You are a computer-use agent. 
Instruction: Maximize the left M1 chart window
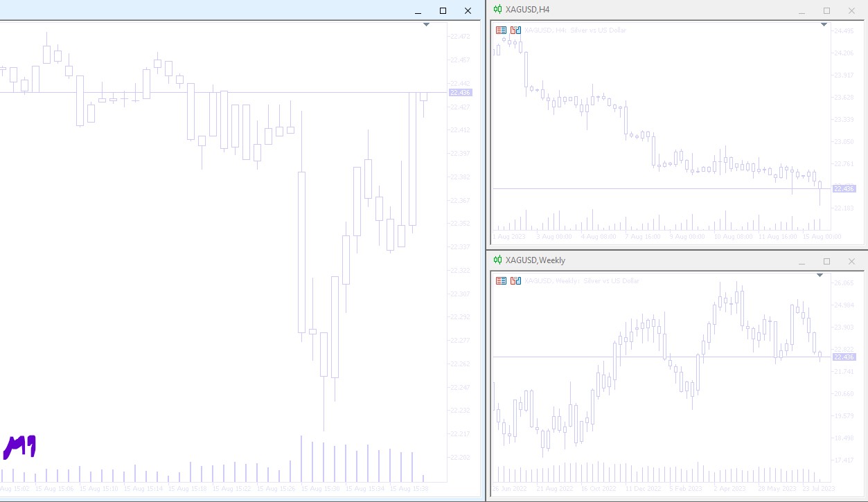443,10
